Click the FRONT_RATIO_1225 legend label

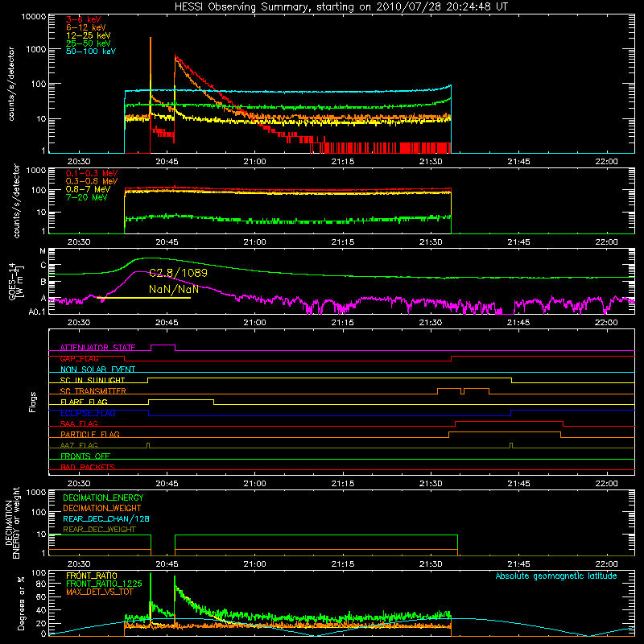[104, 584]
